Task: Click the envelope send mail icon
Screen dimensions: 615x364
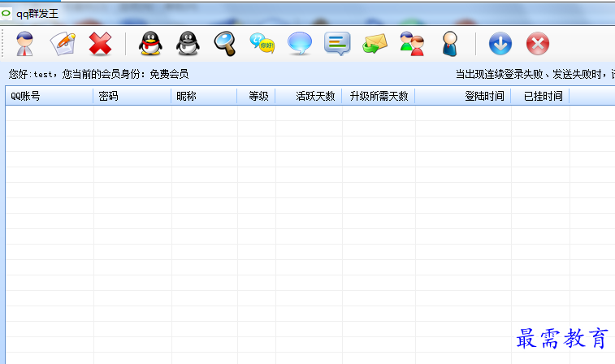Action: 375,44
